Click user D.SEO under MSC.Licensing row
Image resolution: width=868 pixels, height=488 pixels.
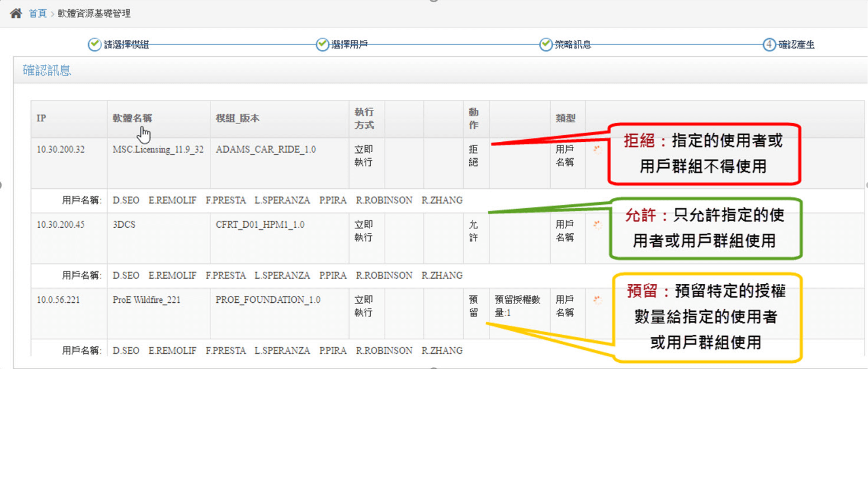click(126, 200)
